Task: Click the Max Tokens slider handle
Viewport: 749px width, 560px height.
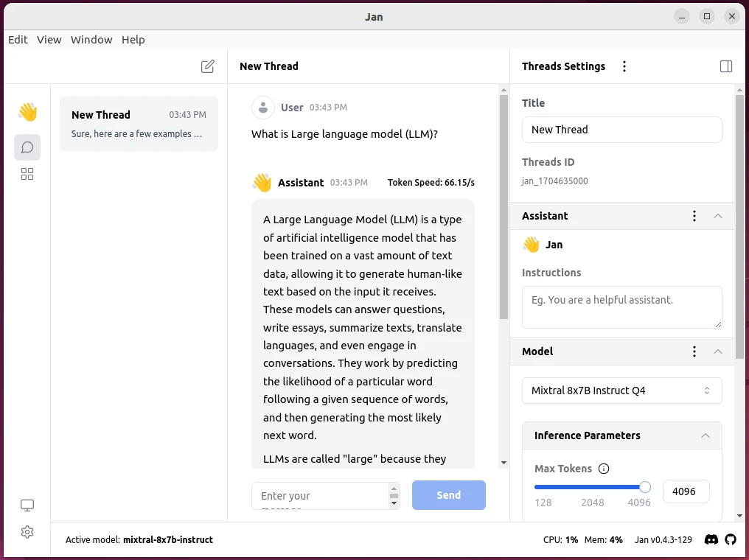Action: [645, 487]
